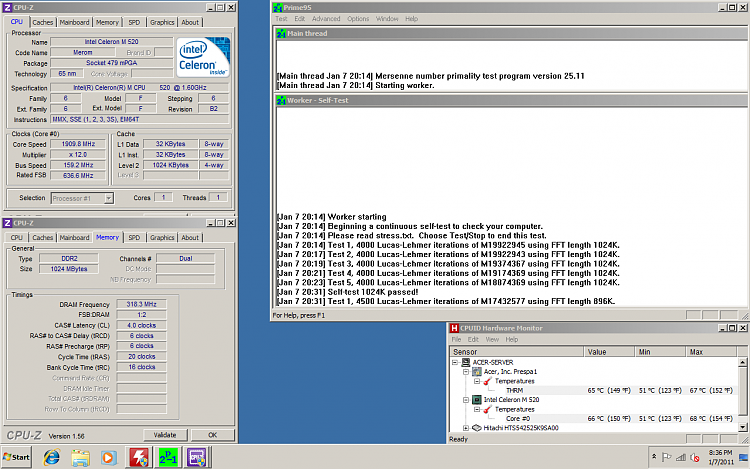Click Show Desktop button at taskbar end

(x=744, y=458)
